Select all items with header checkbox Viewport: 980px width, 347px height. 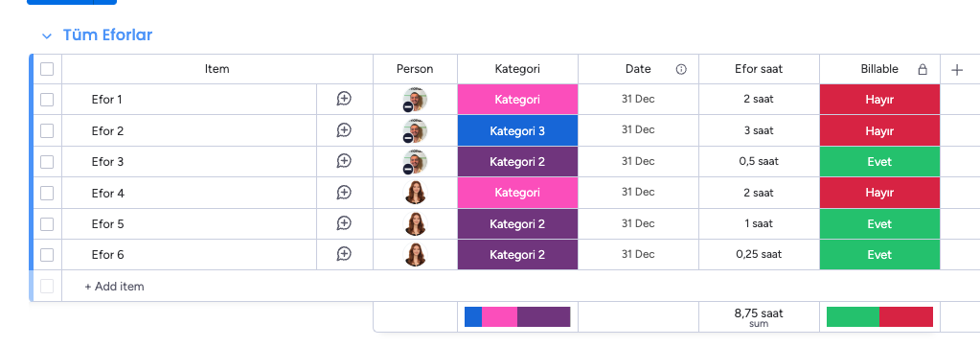[x=47, y=69]
